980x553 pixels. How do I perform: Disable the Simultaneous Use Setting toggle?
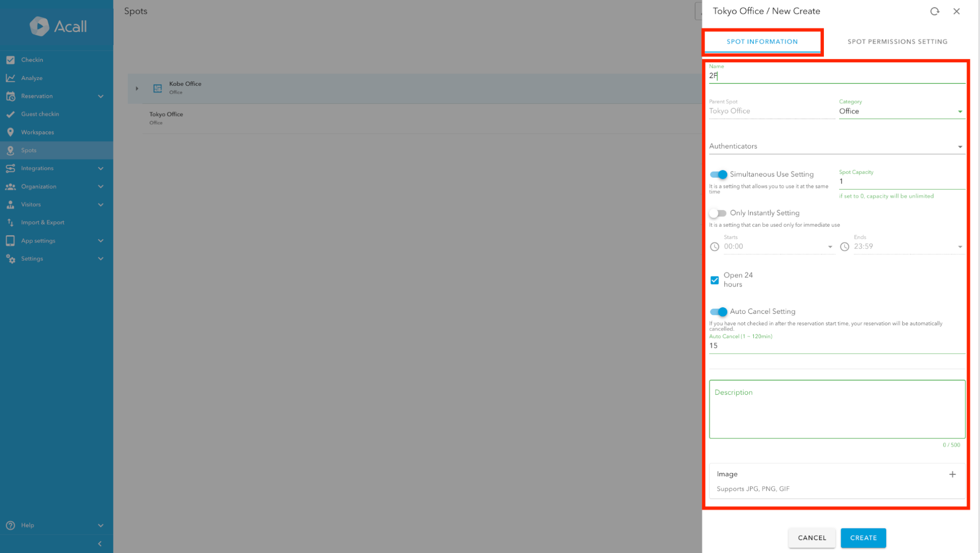(x=718, y=174)
